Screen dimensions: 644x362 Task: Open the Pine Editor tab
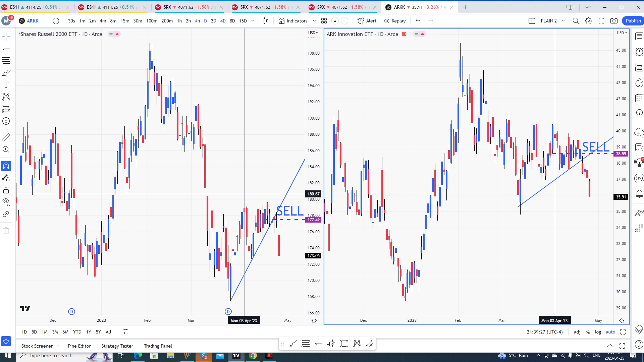pyautogui.click(x=79, y=346)
